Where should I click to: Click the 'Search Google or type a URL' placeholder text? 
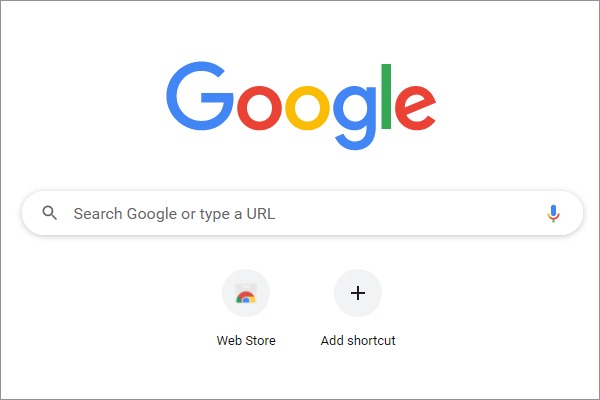point(174,213)
